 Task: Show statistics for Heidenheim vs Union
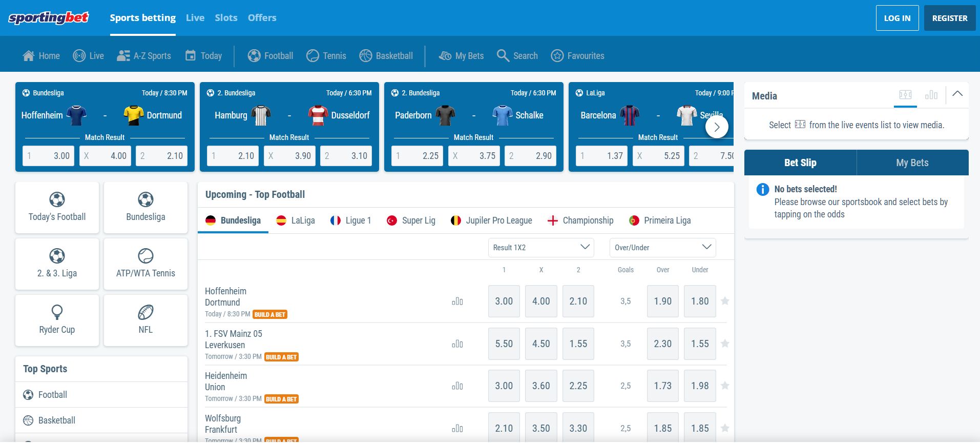click(x=457, y=386)
